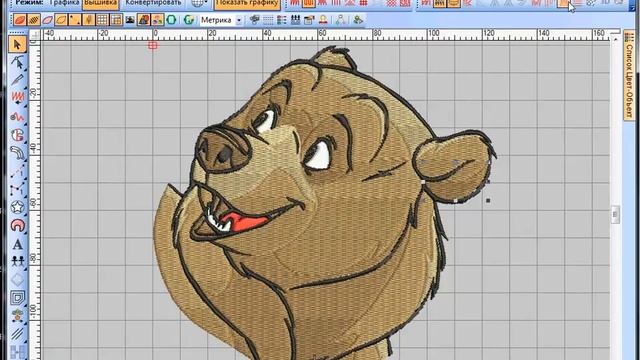The width and height of the screenshot is (640, 360).
Task: Toggle the pink leaf outline view icon
Action: 47,20
